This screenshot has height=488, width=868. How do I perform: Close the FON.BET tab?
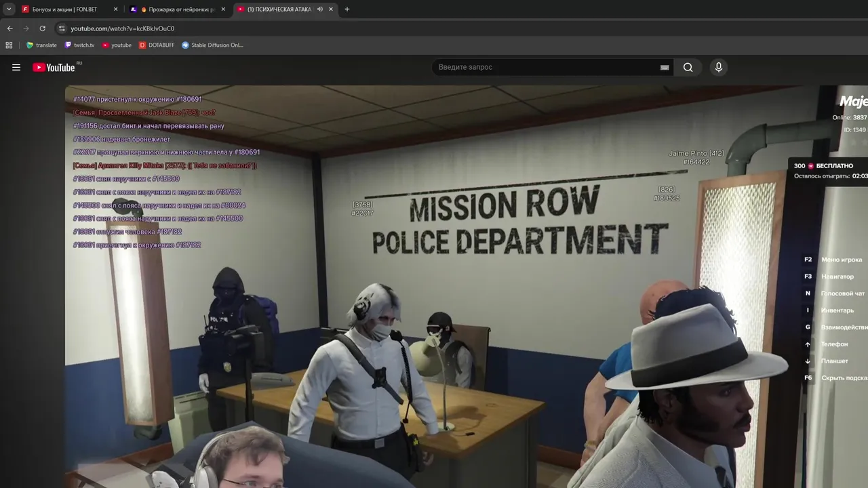pyautogui.click(x=115, y=9)
